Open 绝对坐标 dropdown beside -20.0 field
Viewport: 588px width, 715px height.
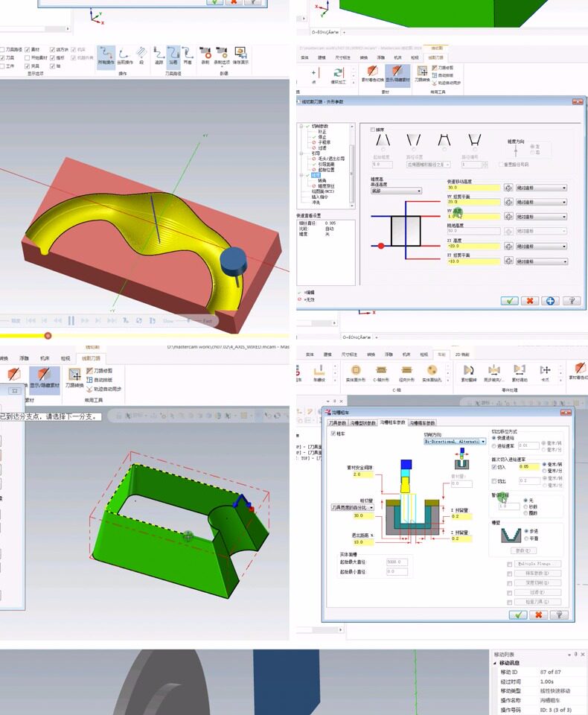point(542,247)
